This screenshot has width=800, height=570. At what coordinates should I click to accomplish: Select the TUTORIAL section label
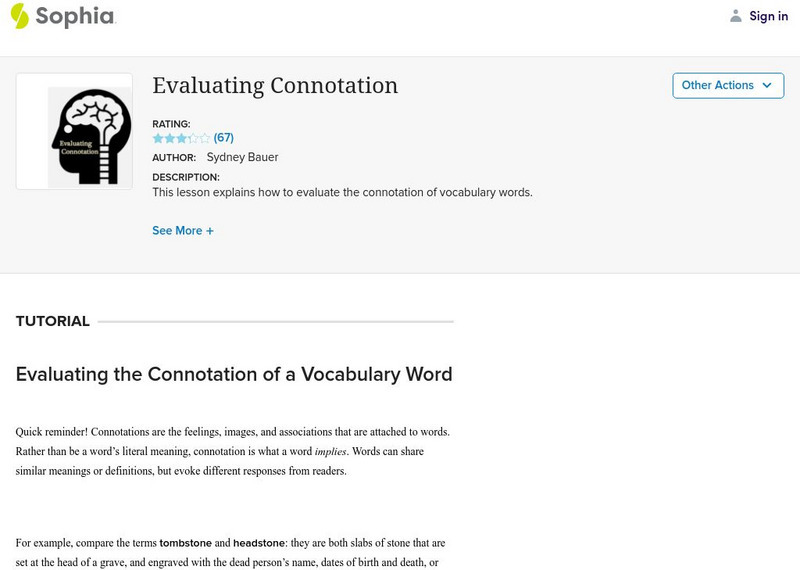click(53, 321)
